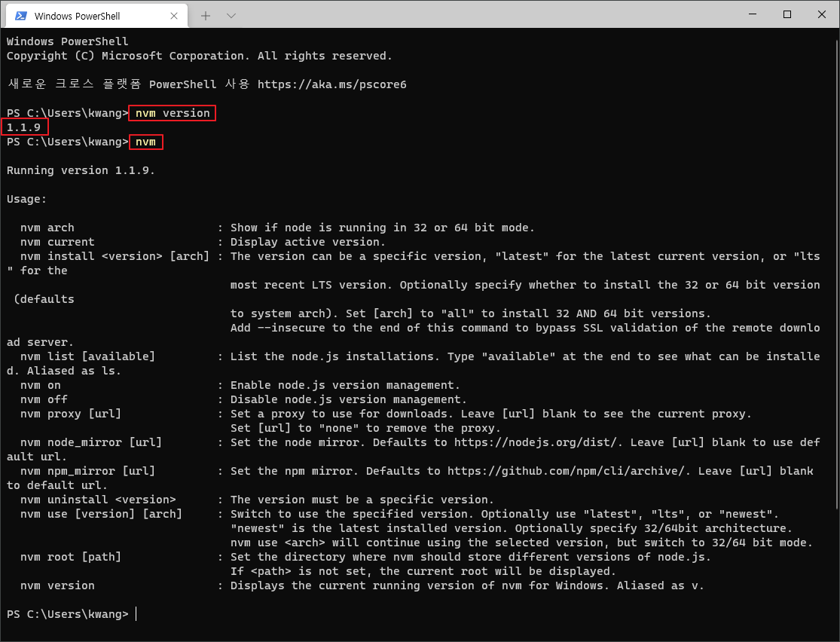Select the highlighted nvm version command text
840x642 pixels.
171,113
